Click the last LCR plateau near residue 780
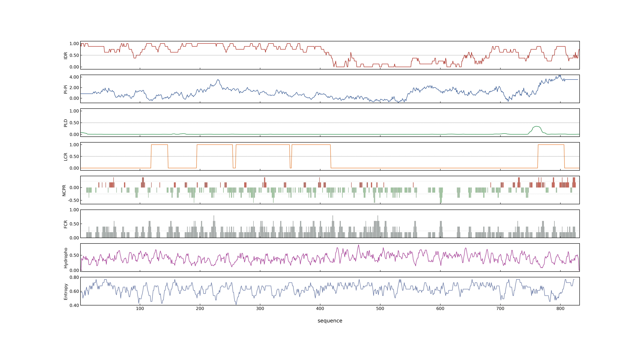This screenshot has height=343, width=644. pos(551,145)
